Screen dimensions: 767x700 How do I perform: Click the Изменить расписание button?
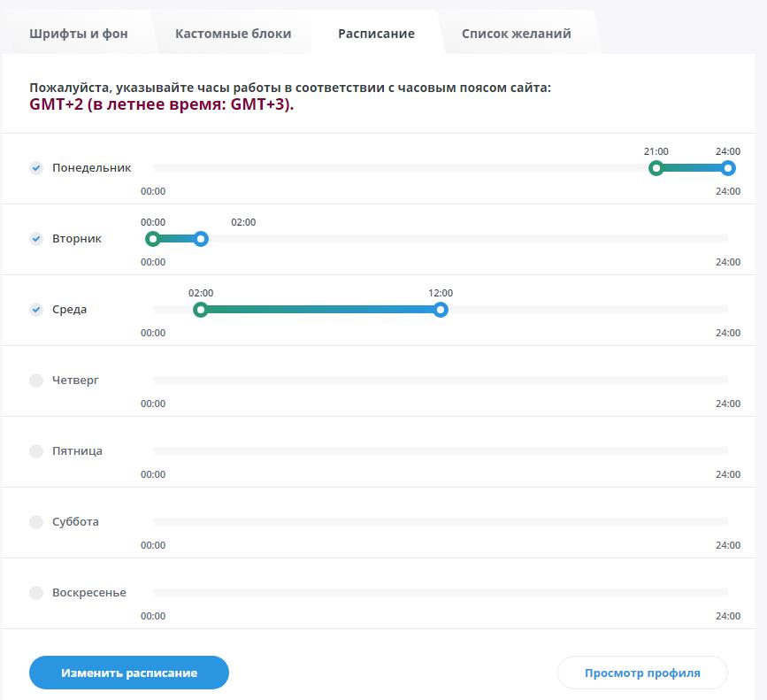tap(129, 673)
